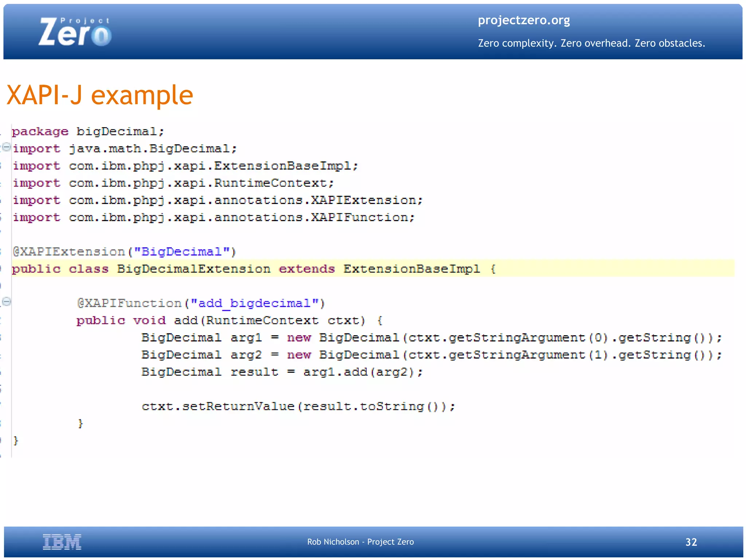The image size is (746, 560).
Task: Click the 'BigDecimal arg2' declaration line
Action: [432, 355]
